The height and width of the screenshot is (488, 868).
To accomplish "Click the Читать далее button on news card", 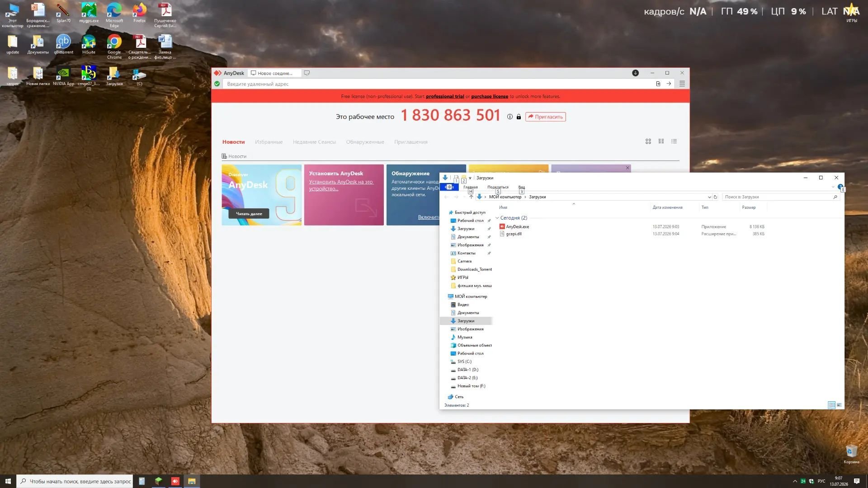I will pos(249,214).
